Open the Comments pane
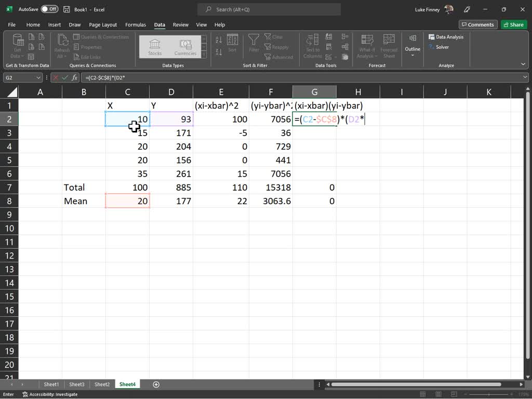This screenshot has width=532, height=399. click(478, 24)
